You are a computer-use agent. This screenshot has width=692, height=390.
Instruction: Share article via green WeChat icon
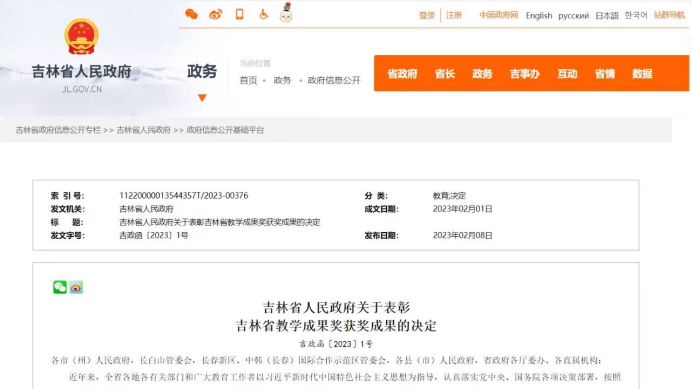point(60,287)
